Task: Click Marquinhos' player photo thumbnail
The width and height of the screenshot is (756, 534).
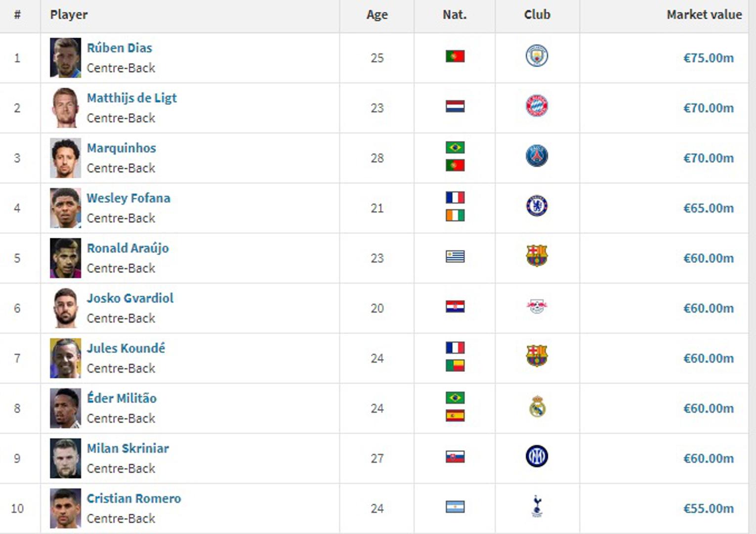Action: point(65,158)
